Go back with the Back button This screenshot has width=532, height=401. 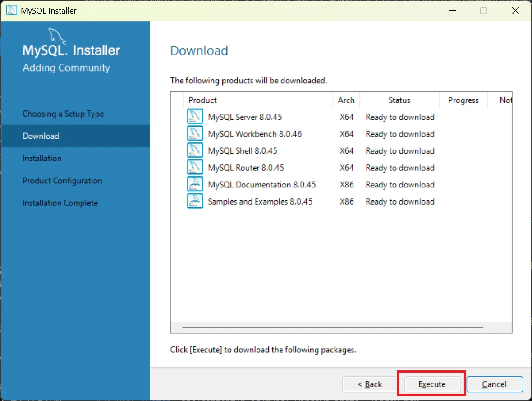click(370, 384)
